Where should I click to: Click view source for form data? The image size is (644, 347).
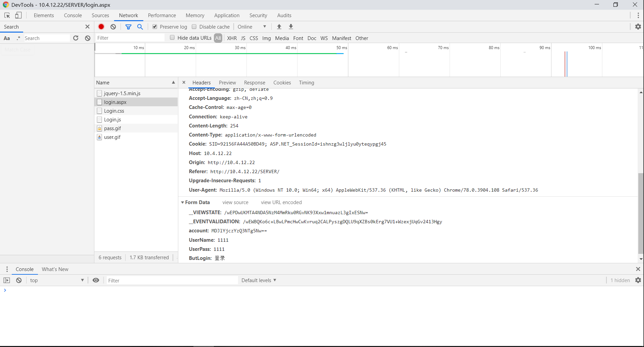[x=235, y=202]
